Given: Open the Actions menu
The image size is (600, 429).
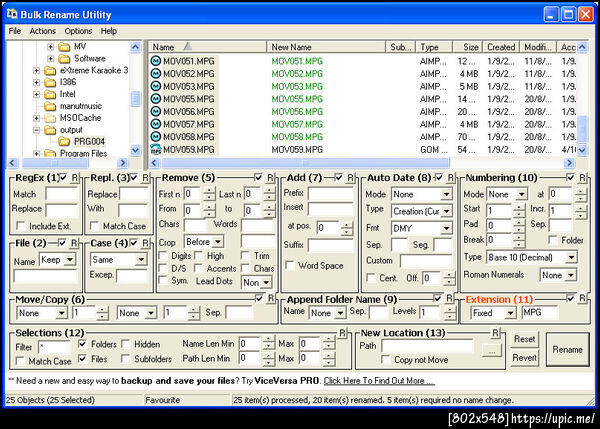Looking at the screenshot, I should [43, 31].
